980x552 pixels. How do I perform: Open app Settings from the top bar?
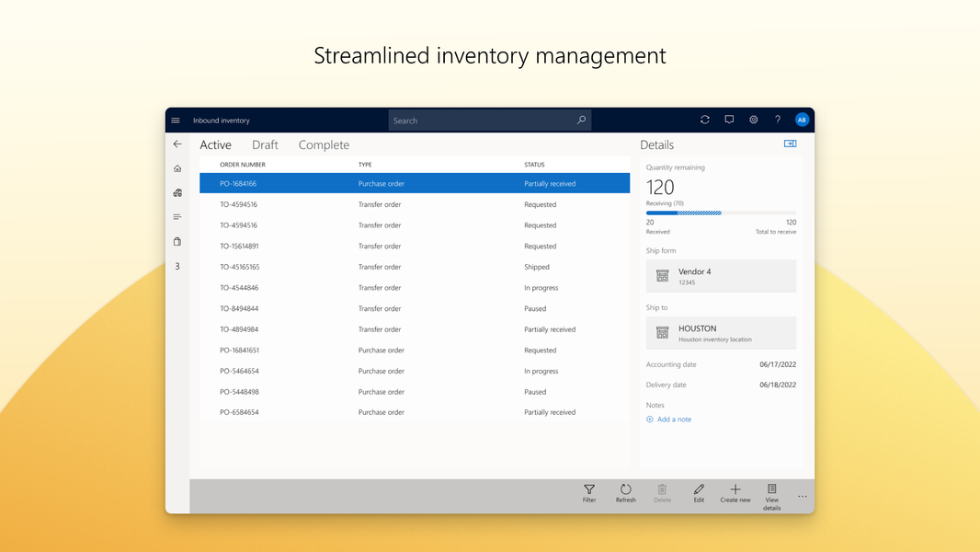pyautogui.click(x=753, y=120)
